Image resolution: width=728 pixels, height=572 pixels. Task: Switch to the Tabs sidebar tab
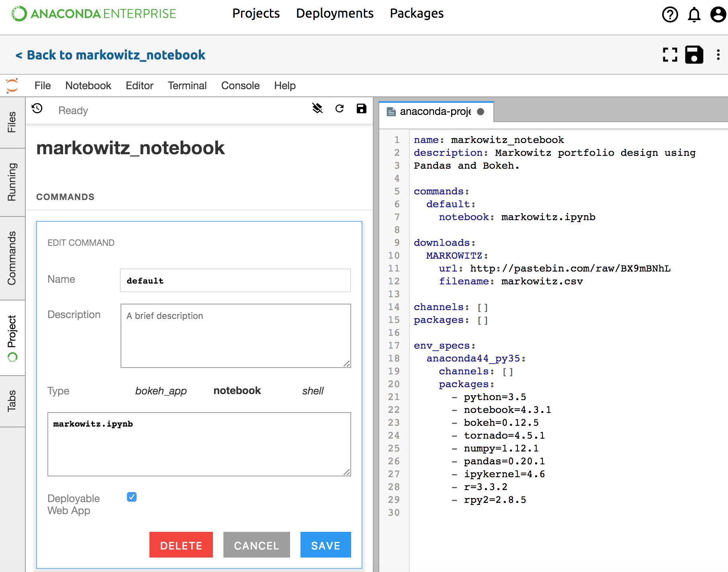12,401
